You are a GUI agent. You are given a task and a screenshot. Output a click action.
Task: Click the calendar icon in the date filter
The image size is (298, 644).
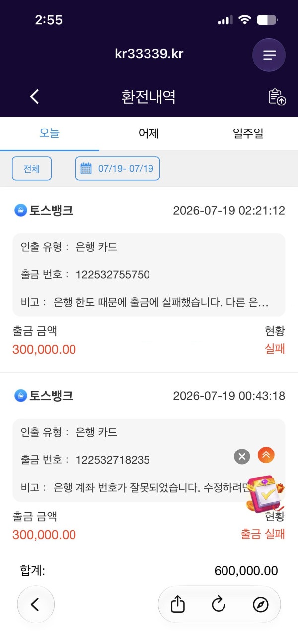86,168
